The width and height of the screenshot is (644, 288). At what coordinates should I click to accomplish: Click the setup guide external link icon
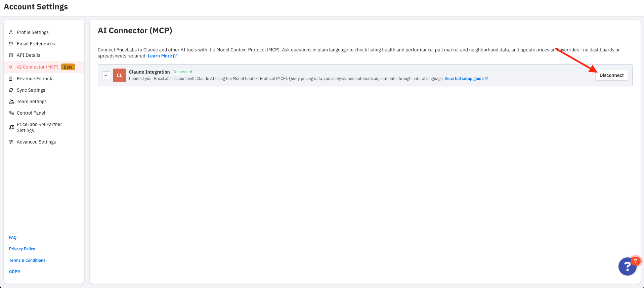(x=486, y=79)
